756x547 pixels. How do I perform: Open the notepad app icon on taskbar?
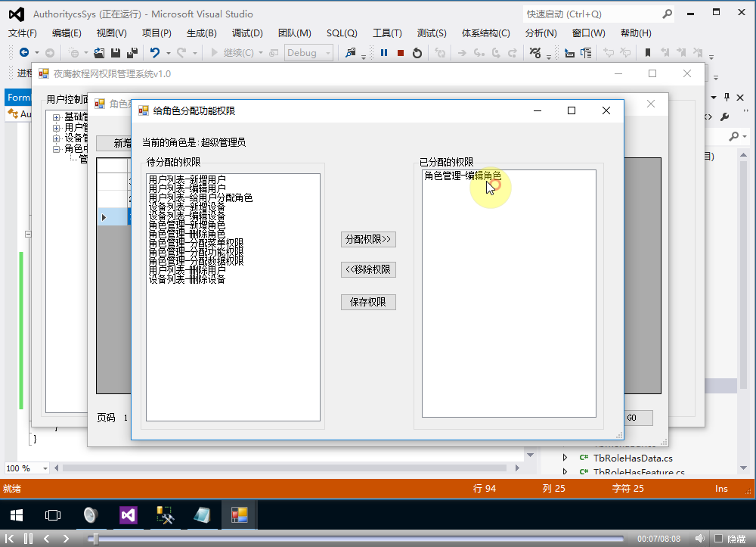pyautogui.click(x=202, y=515)
